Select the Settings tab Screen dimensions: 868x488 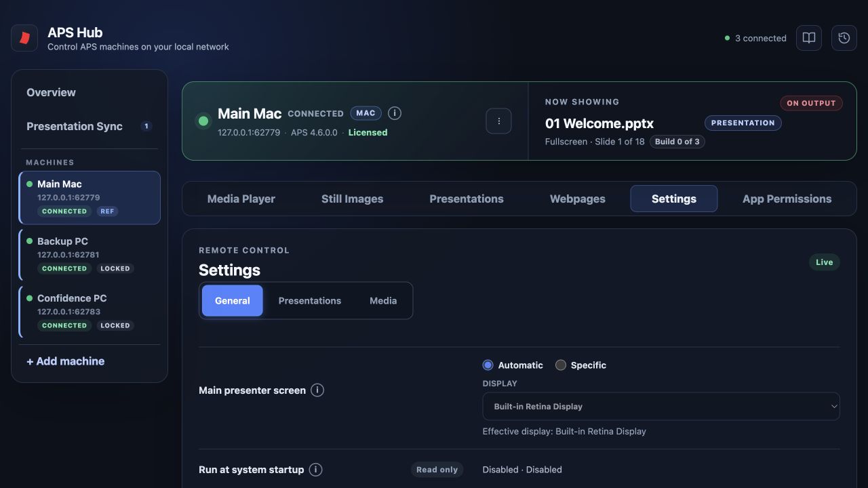[674, 199]
